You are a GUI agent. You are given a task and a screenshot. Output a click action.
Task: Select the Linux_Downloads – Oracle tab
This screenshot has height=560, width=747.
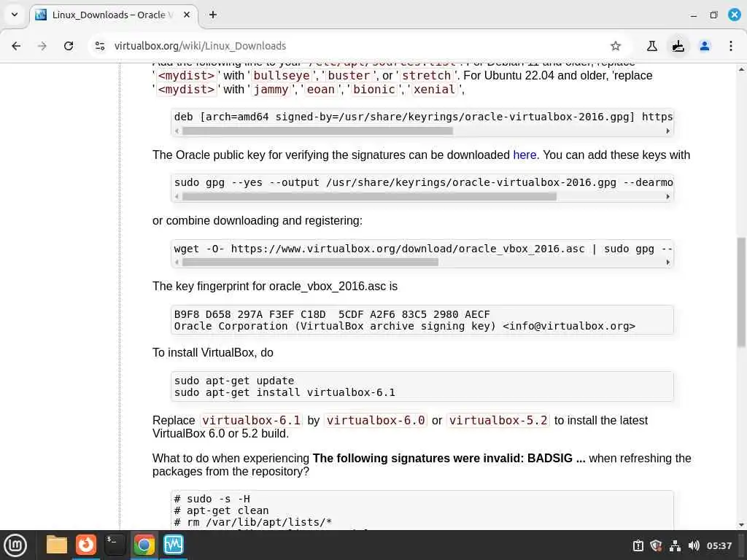coord(113,15)
